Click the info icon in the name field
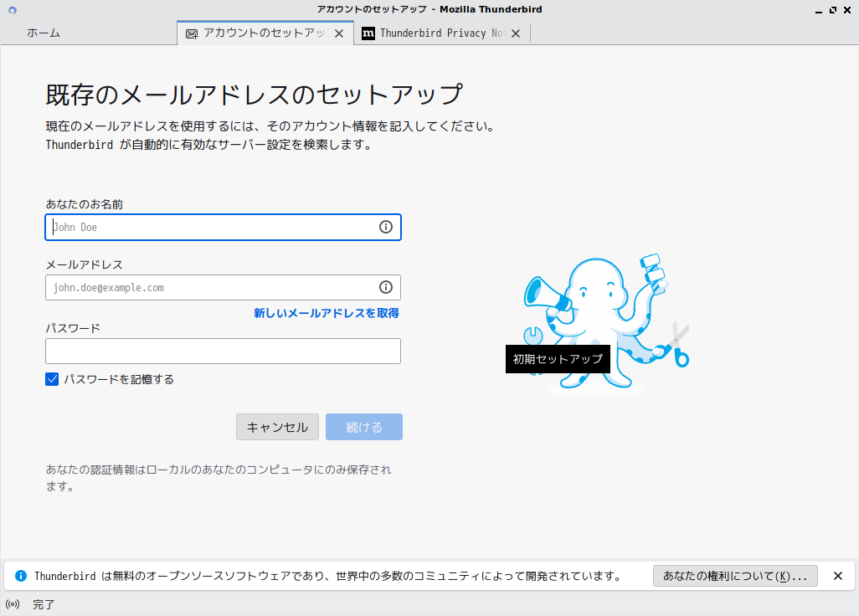 point(386,227)
